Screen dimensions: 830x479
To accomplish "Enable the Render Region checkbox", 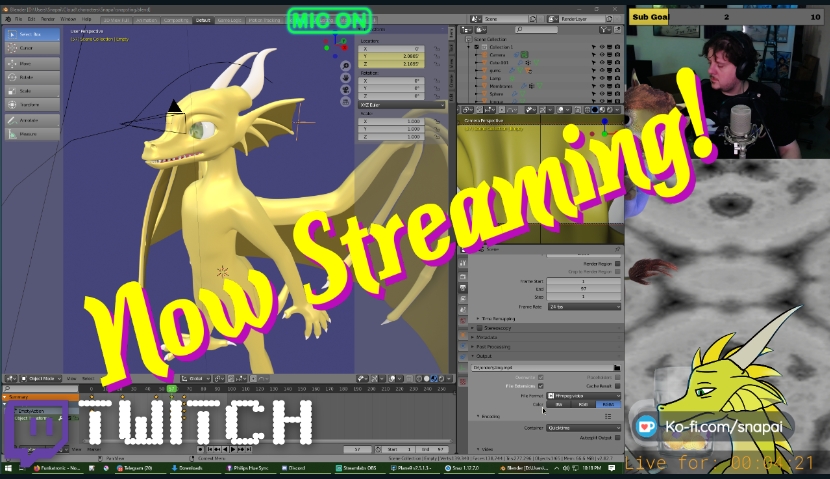I will [617, 264].
